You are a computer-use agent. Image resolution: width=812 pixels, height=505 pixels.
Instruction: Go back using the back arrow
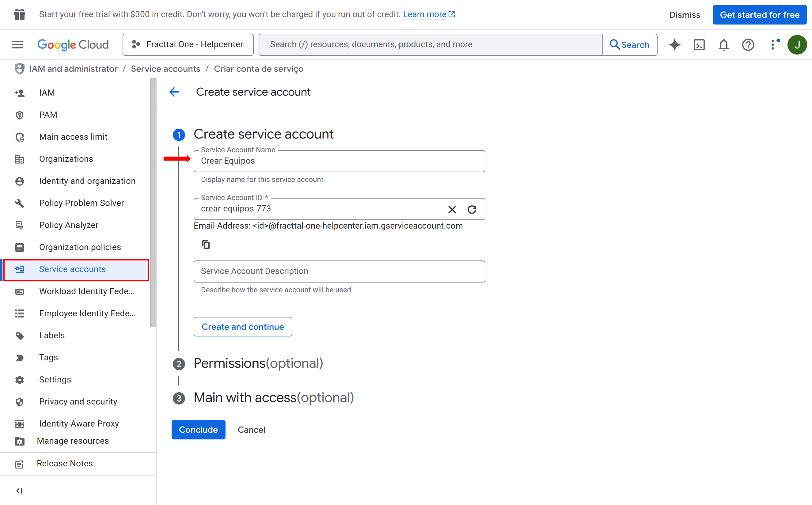pyautogui.click(x=174, y=92)
